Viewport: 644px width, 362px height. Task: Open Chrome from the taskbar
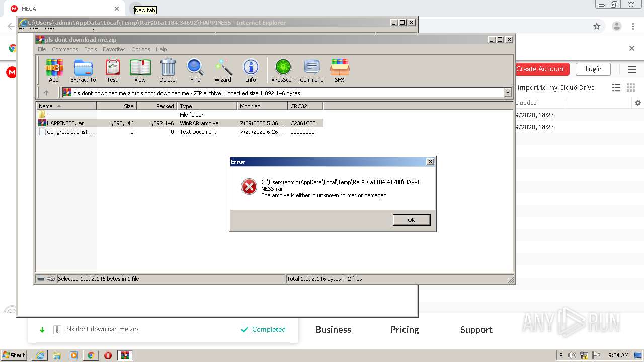click(x=91, y=355)
